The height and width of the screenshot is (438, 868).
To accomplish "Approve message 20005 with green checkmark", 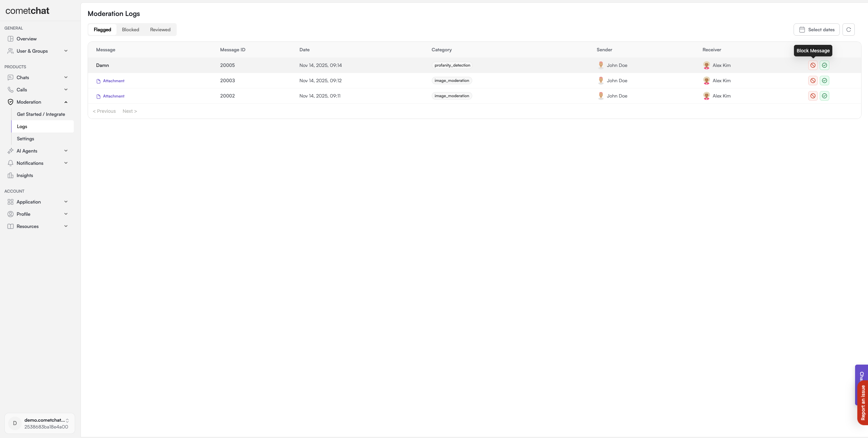I will [824, 65].
